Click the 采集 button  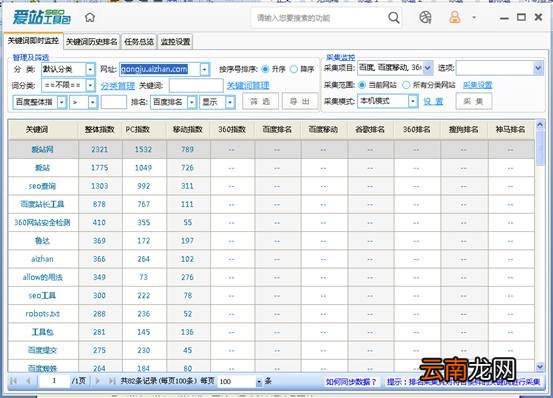474,102
